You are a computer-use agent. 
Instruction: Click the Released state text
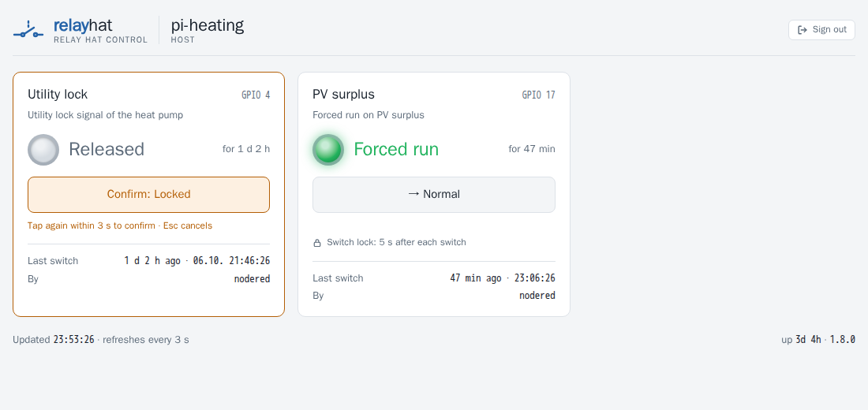point(107,149)
